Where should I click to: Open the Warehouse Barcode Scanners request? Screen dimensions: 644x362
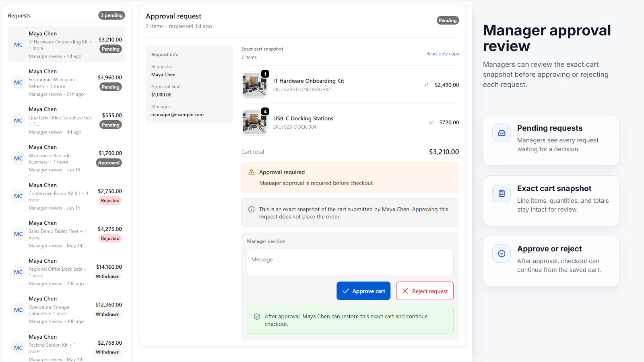(x=66, y=158)
